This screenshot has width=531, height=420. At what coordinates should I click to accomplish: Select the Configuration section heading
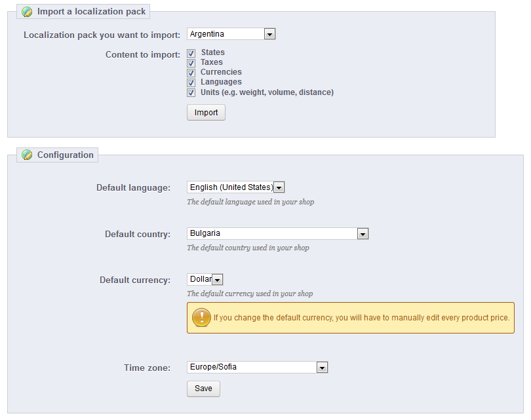tap(65, 155)
